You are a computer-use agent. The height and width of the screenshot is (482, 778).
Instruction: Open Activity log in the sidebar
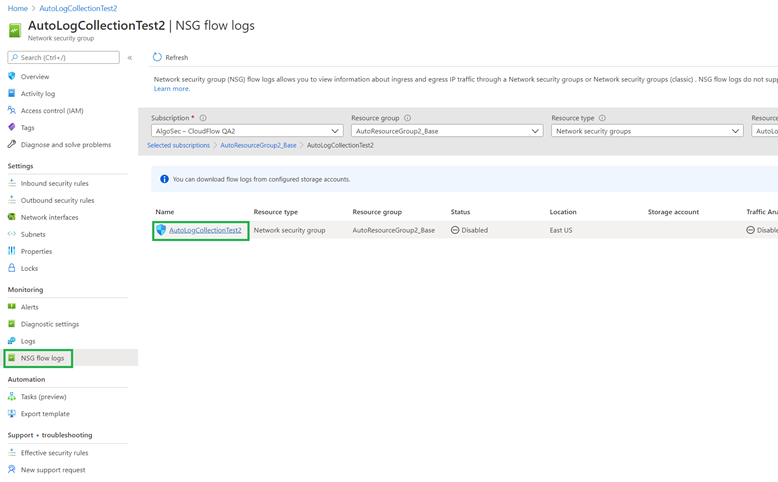pos(38,93)
